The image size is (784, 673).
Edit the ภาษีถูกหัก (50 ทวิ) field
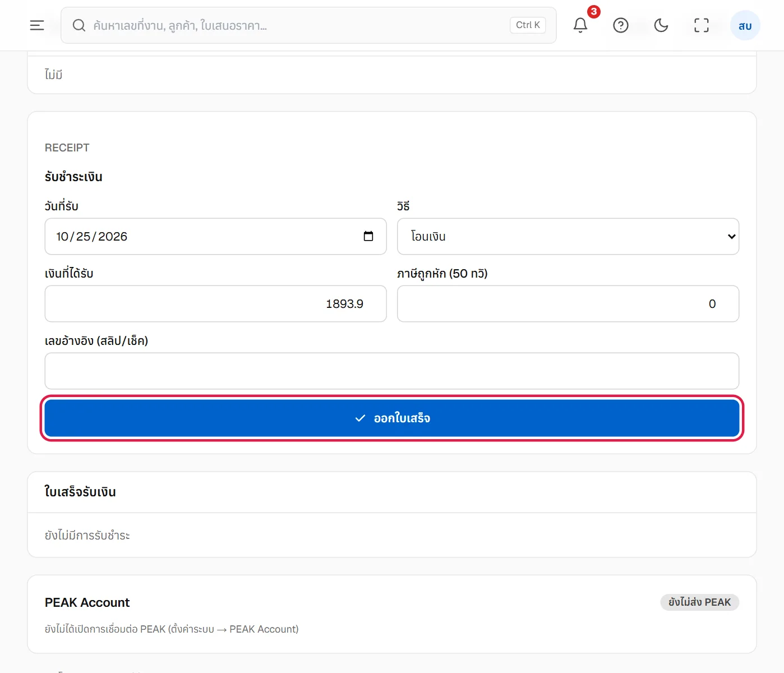pyautogui.click(x=568, y=303)
